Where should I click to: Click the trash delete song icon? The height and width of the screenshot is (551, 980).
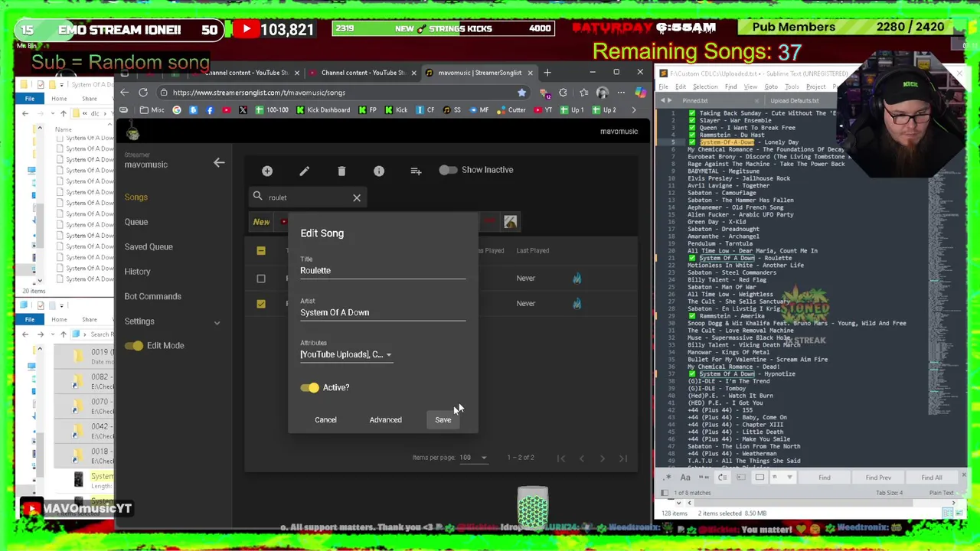pos(341,171)
